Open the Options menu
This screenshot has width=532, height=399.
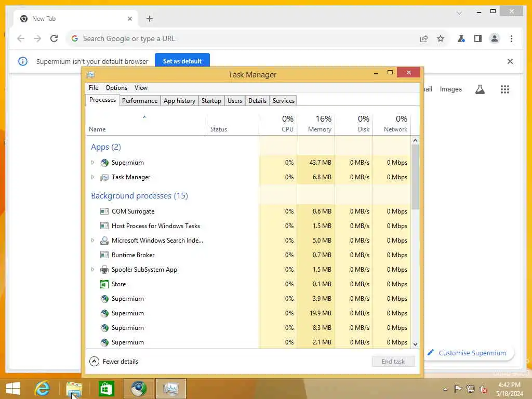[116, 88]
